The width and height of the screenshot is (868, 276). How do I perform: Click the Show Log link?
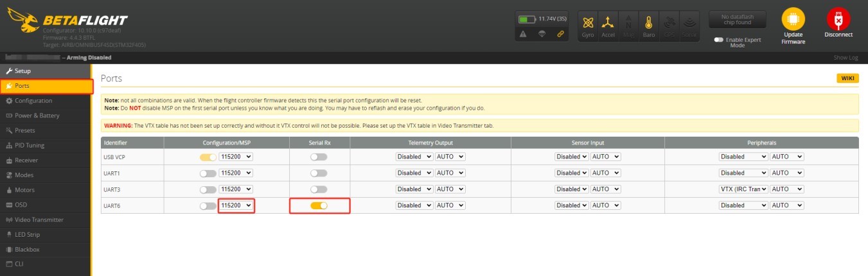click(x=845, y=58)
